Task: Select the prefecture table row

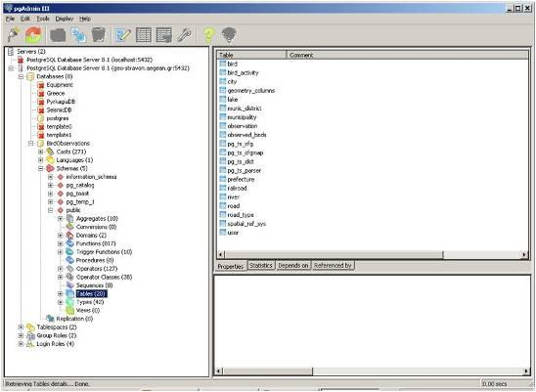Action: click(241, 179)
